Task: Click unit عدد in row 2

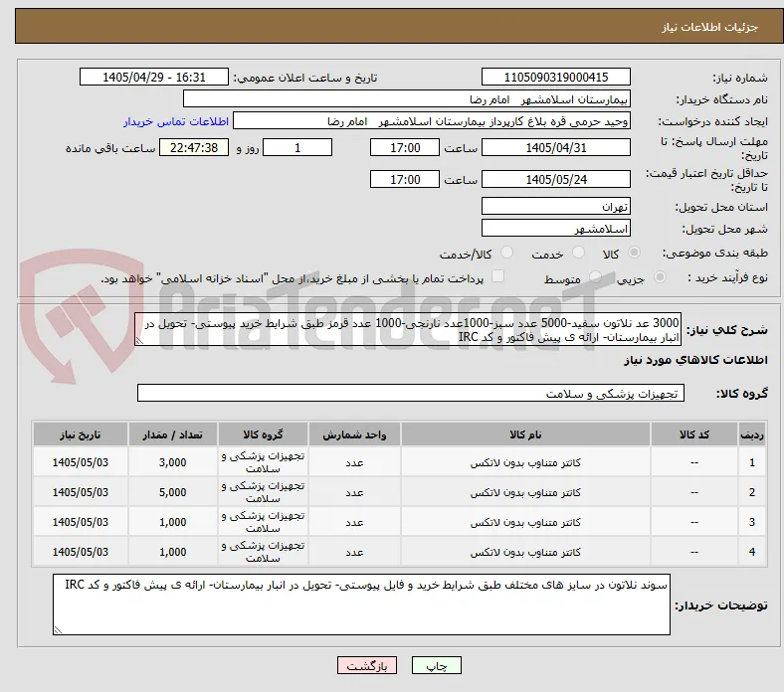Action: coord(354,492)
